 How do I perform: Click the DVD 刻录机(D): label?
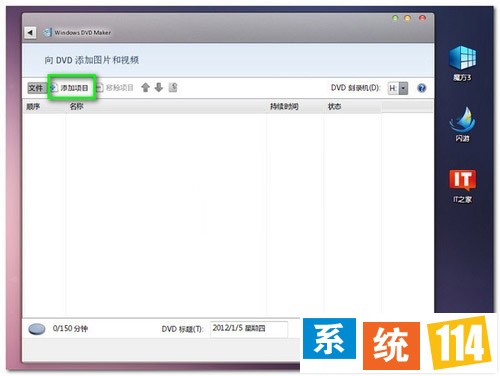355,88
